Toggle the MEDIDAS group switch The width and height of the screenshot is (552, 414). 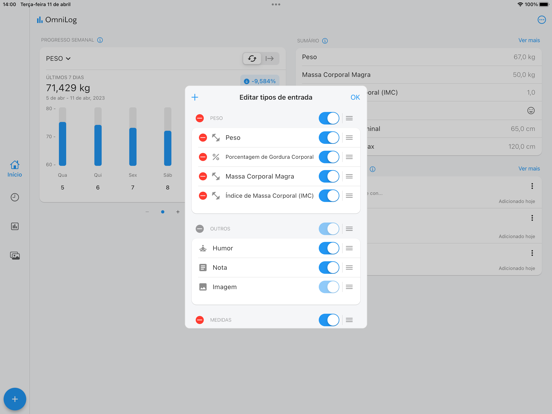coord(329,320)
